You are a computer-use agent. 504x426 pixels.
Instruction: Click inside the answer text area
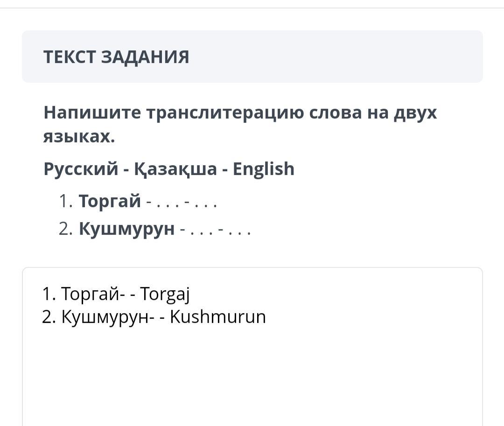coord(252,347)
